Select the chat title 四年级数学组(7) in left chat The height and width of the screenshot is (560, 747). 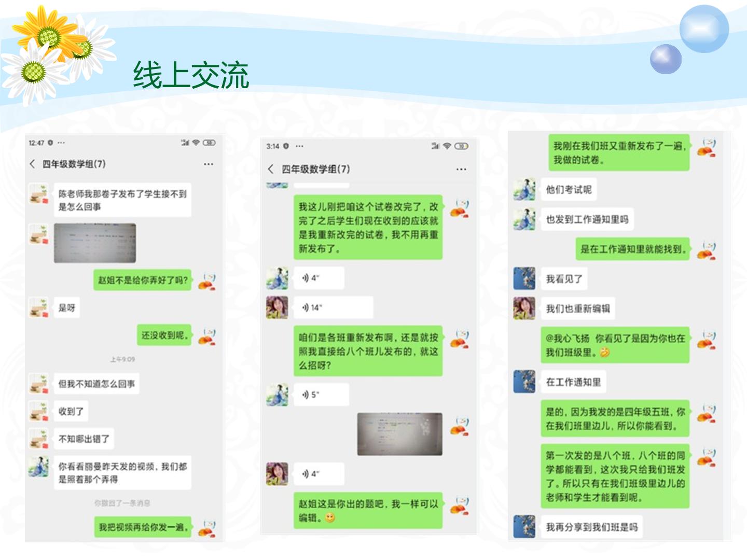tap(74, 164)
